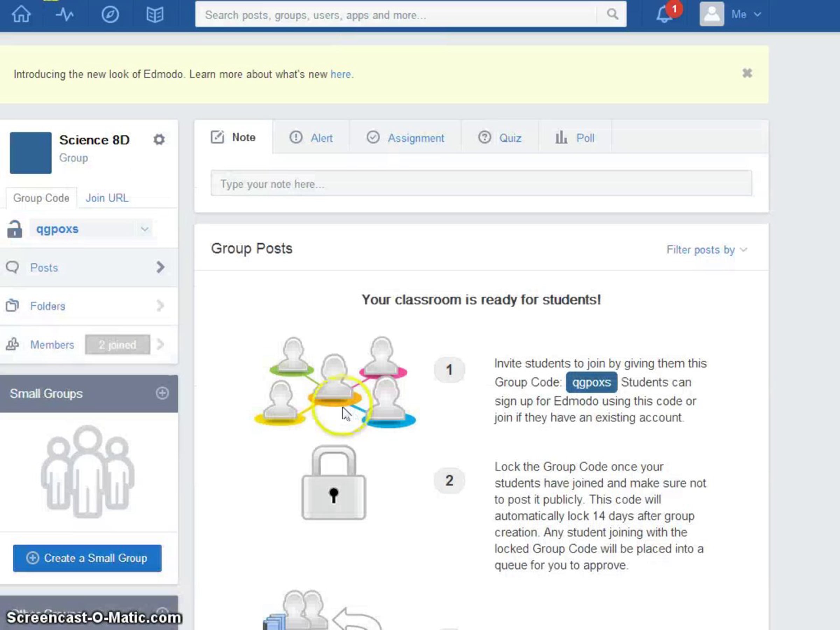Click the Type your note field
The image size is (840, 630).
click(481, 184)
